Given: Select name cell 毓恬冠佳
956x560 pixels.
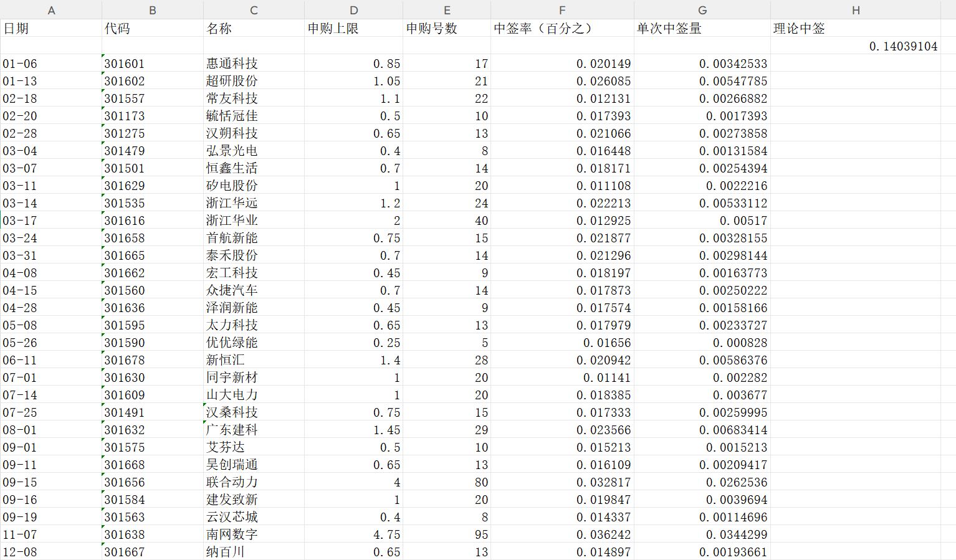Looking at the screenshot, I should tap(254, 115).
